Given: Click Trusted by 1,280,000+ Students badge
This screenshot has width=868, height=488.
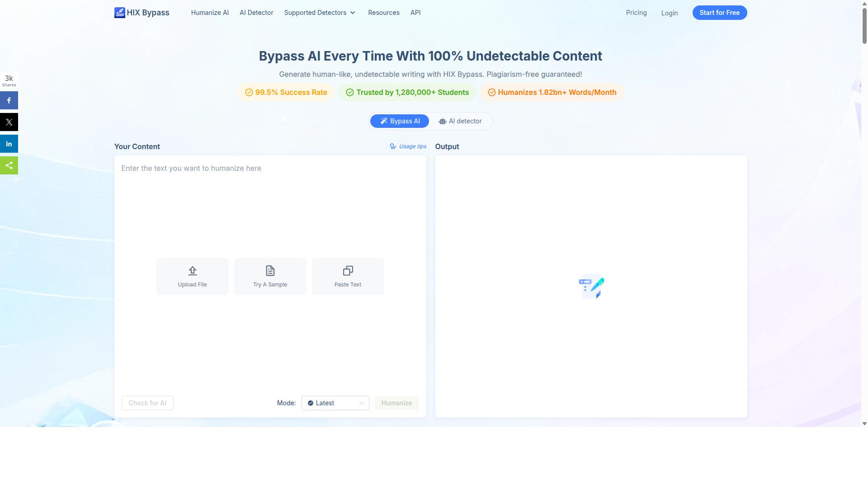Looking at the screenshot, I should (x=407, y=92).
